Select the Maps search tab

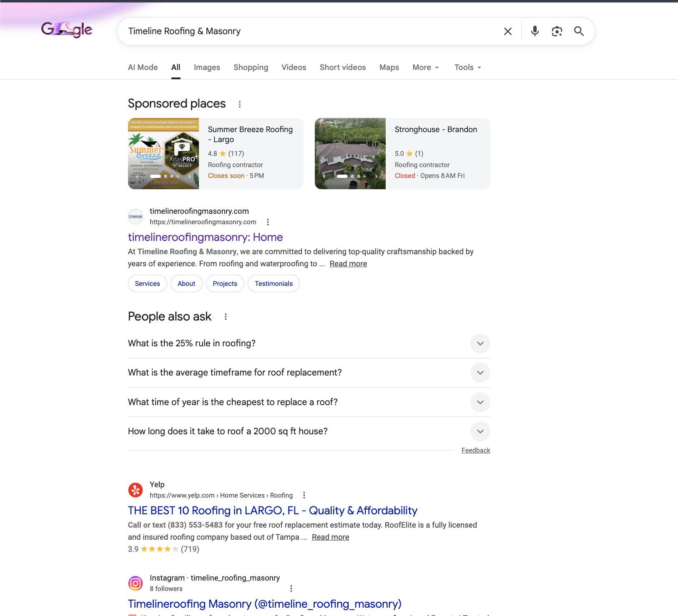(389, 67)
